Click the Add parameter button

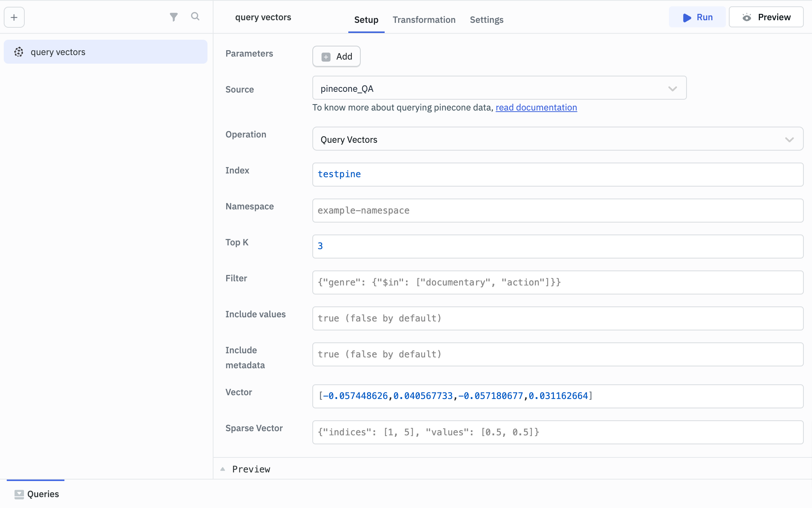click(x=336, y=56)
